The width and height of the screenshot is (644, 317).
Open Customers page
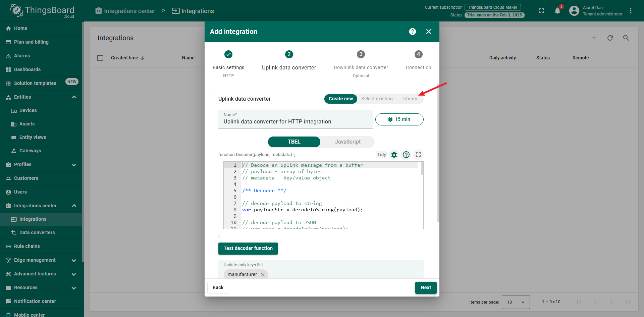41,178
